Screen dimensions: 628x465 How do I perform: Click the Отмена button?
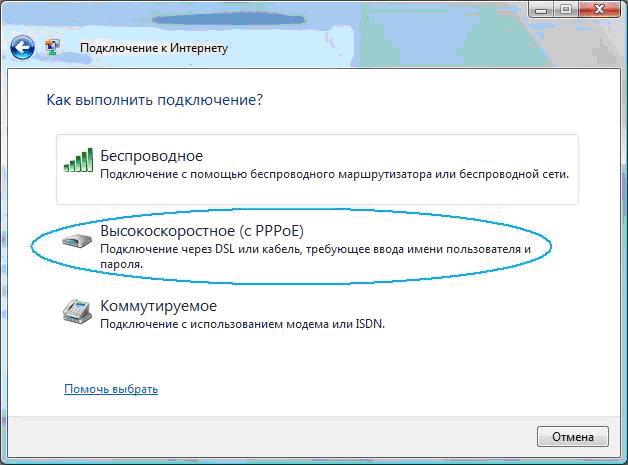coord(573,437)
